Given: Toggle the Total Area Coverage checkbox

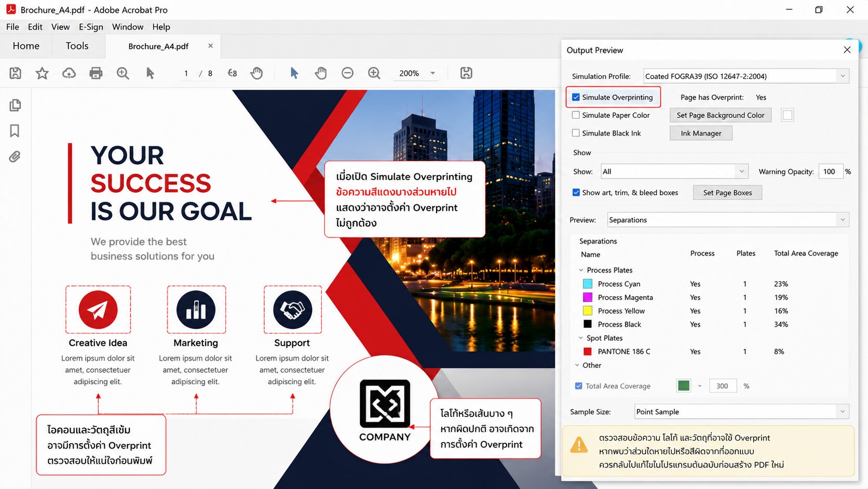Looking at the screenshot, I should click(x=578, y=386).
